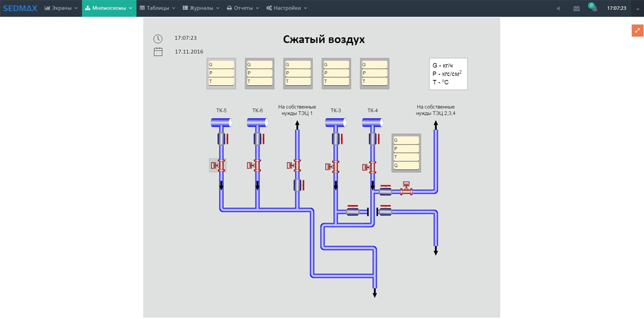Click the valve below the TK-3 tank
Screen dimensions: 644x319
pyautogui.click(x=336, y=139)
